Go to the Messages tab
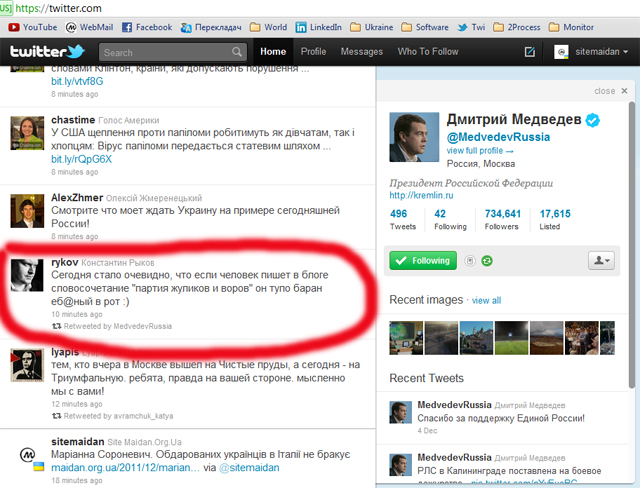 click(x=361, y=51)
